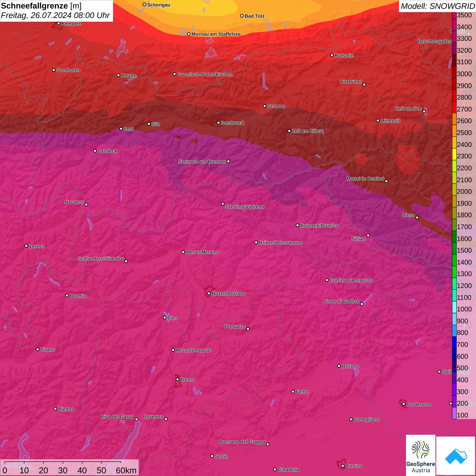Pick the bright blue legend swatch beside 700

tap(454, 343)
